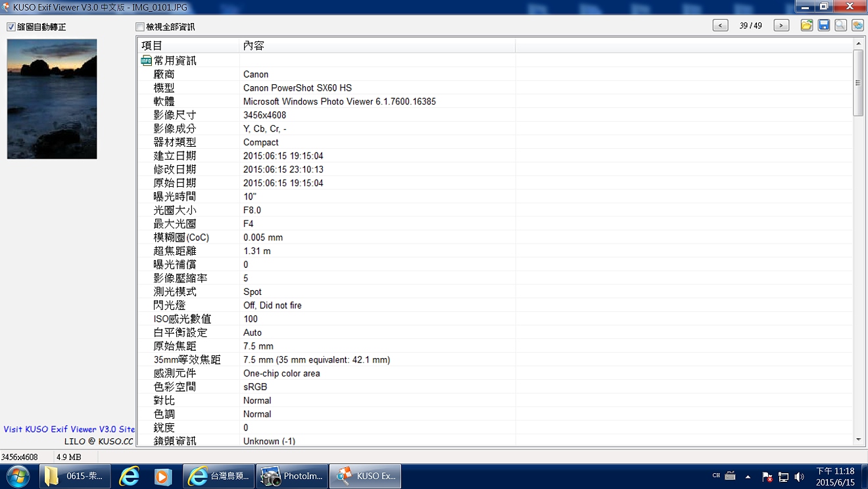This screenshot has width=868, height=489.
Task: Click the sunset photo thumbnail preview
Action: click(x=52, y=99)
